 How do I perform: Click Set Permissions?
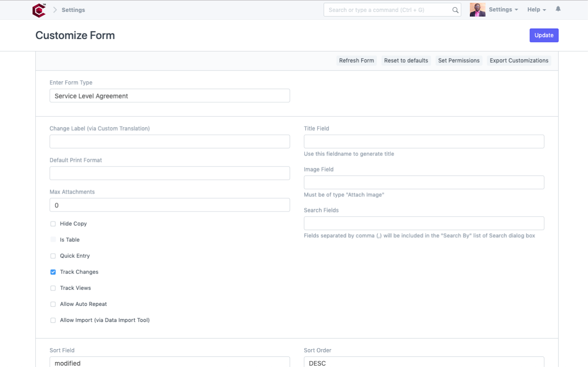[x=459, y=60]
